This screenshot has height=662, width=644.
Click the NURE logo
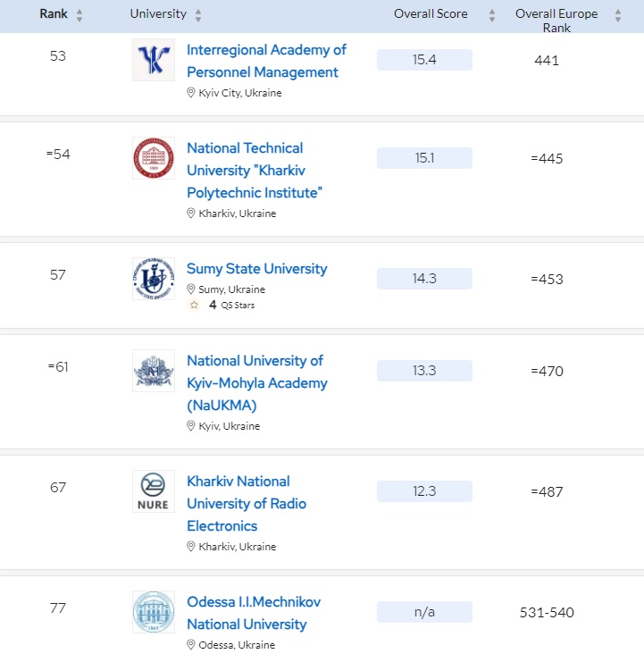point(153,491)
